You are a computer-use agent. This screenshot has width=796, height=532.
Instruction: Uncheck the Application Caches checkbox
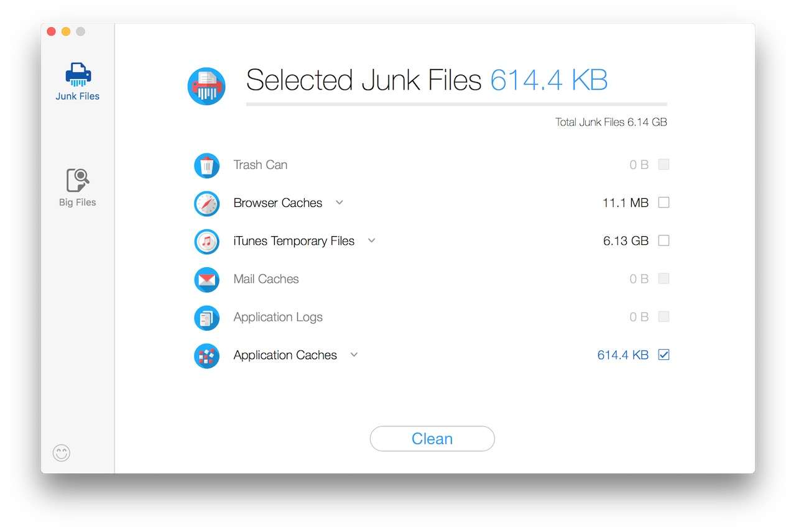(x=664, y=355)
